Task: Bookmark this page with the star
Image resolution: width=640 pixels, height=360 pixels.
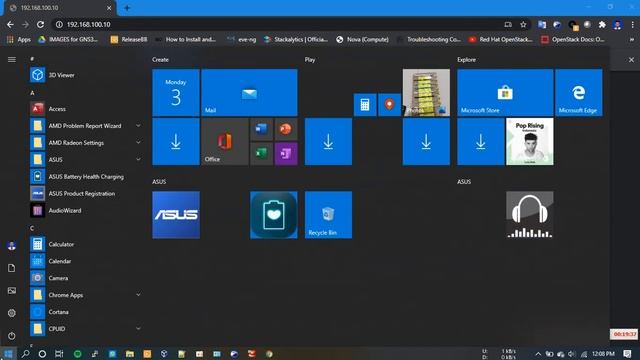Action: click(x=523, y=24)
